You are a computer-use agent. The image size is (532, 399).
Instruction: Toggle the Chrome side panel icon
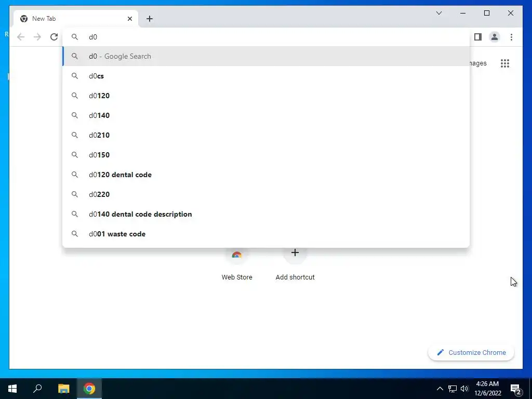pyautogui.click(x=478, y=37)
